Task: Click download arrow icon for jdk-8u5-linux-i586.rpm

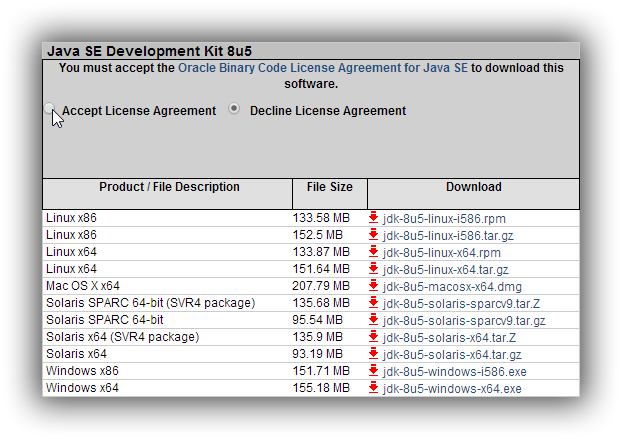Action: 373,218
